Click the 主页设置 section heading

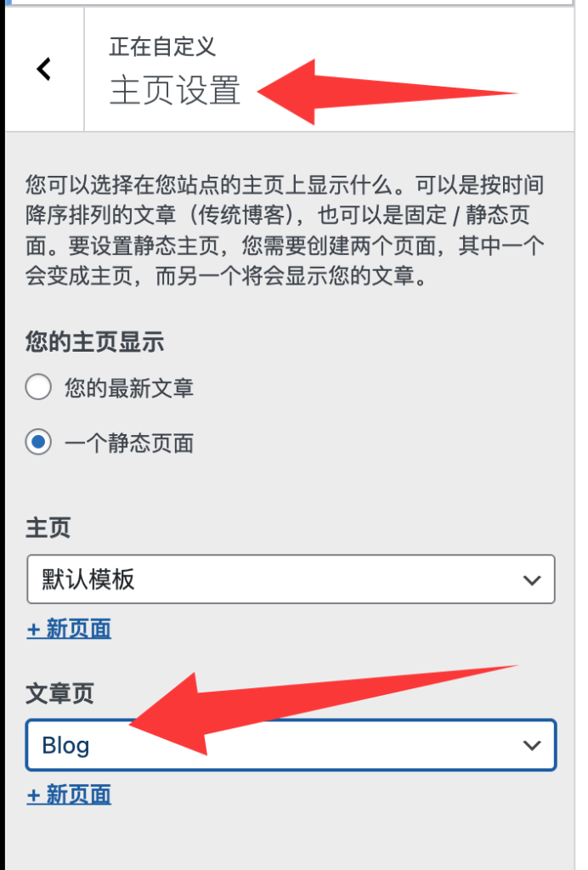[x=175, y=90]
